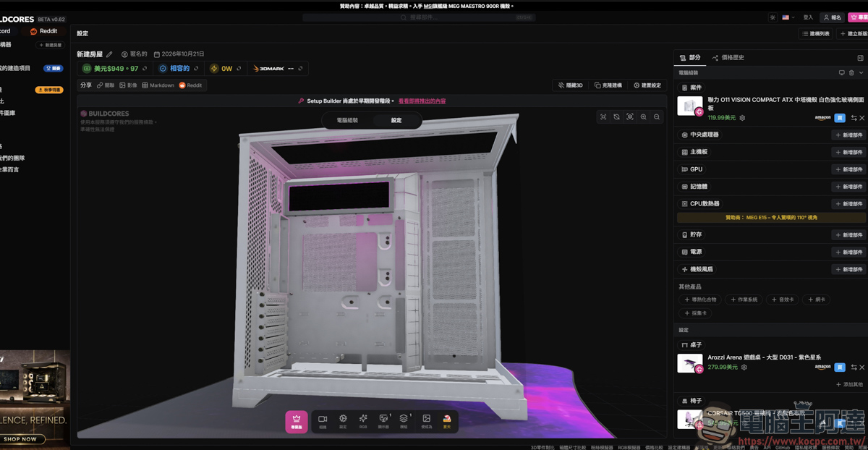This screenshot has height=450, width=868.
Task: Click the 登入 login link
Action: [x=808, y=17]
